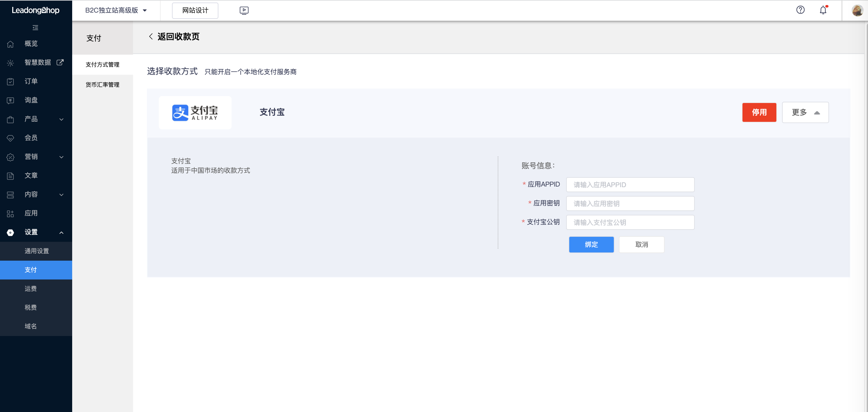This screenshot has width=868, height=412.
Task: Open the video tutorial play icon
Action: point(244,10)
